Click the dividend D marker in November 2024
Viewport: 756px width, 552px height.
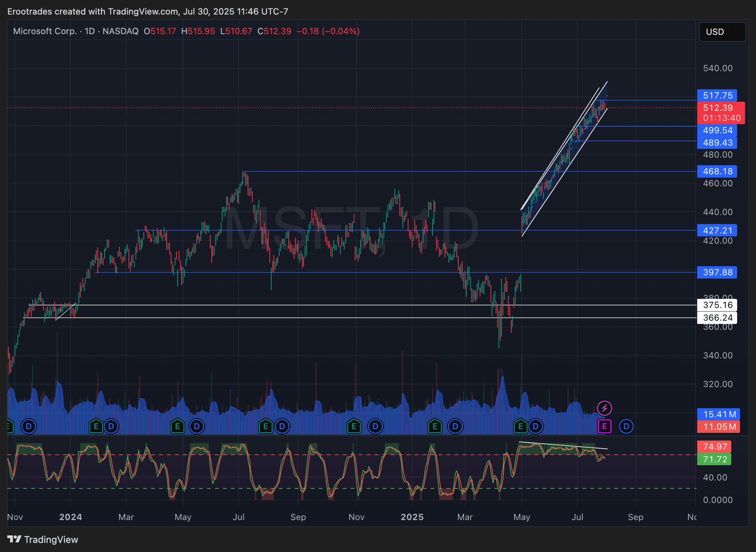click(375, 426)
